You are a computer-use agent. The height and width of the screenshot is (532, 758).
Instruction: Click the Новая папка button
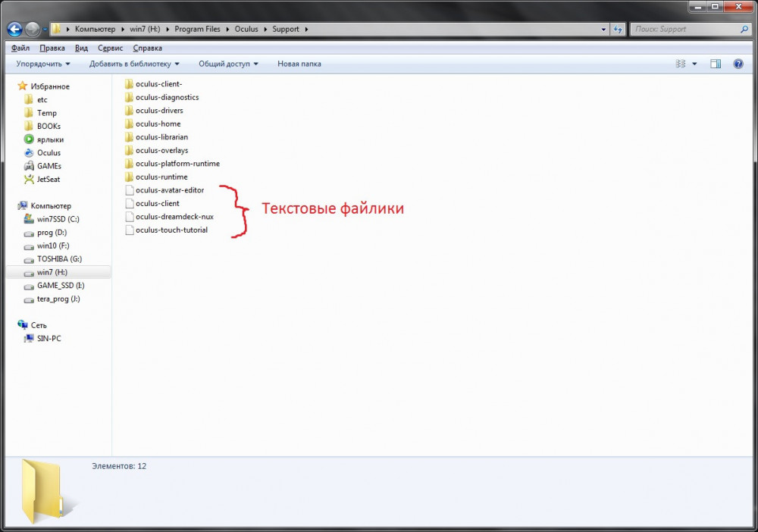pos(299,64)
